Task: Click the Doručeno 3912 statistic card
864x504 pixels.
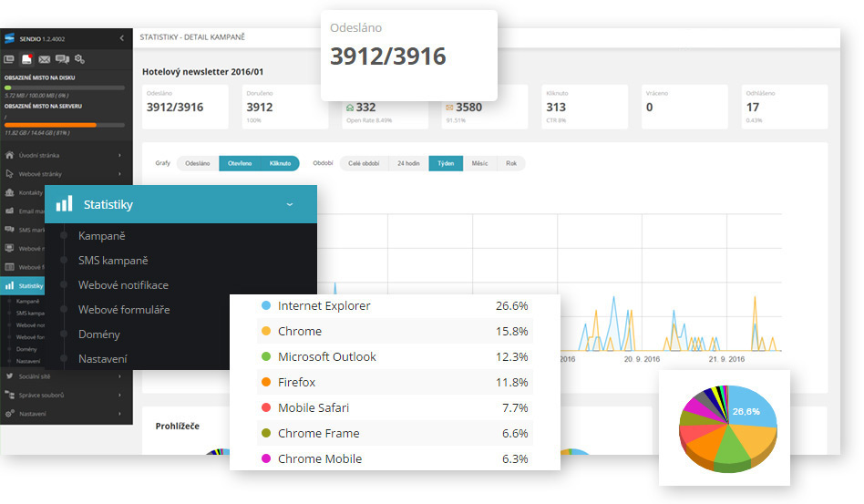Action: [x=285, y=107]
